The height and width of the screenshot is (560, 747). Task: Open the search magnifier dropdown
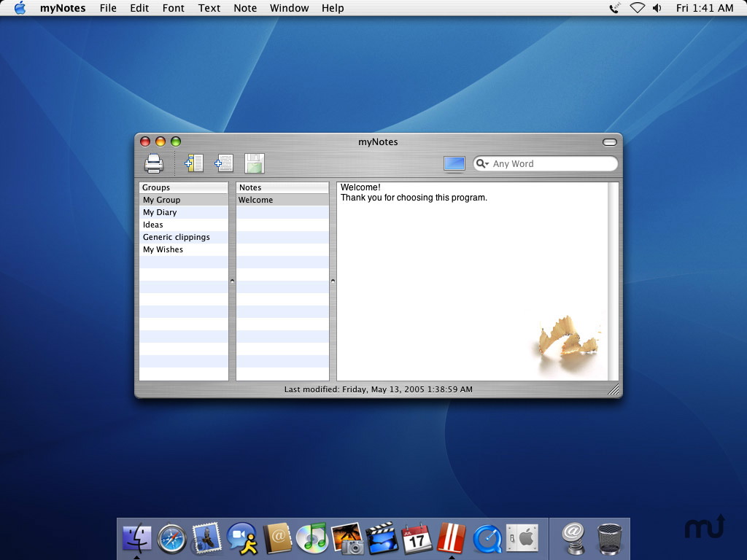tap(483, 164)
